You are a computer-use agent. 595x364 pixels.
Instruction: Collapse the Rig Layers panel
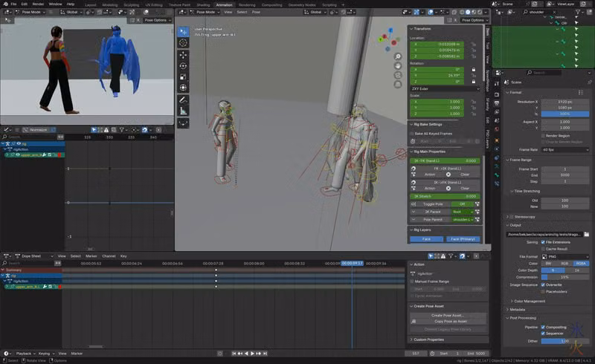422,230
